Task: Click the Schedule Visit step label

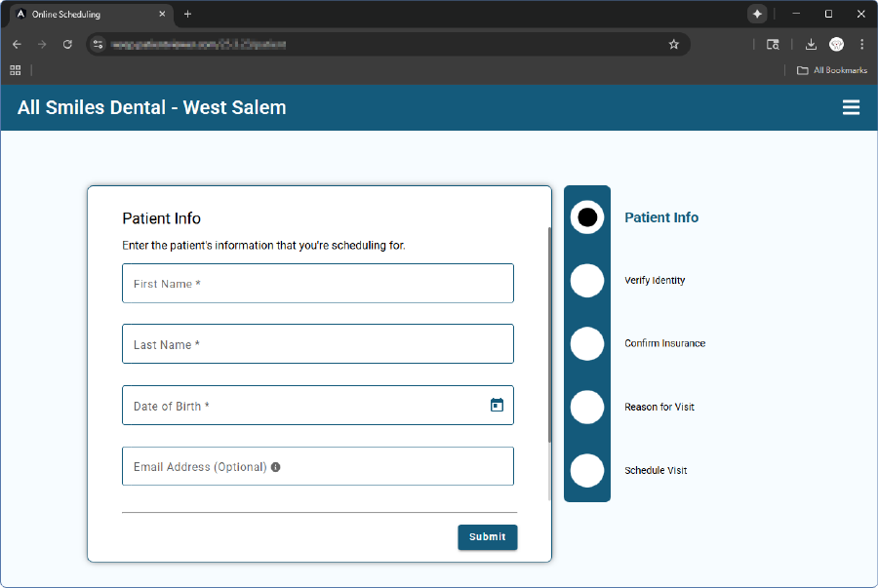Action: [x=656, y=471]
